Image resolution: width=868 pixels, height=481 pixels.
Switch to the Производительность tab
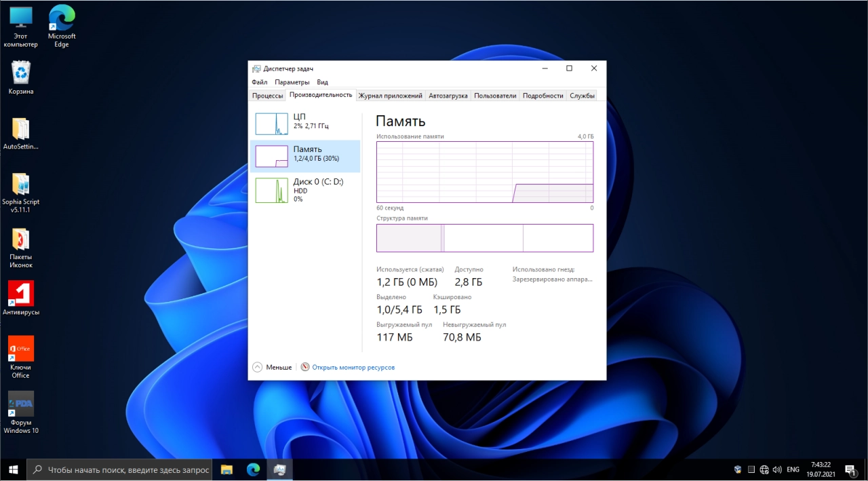click(x=321, y=95)
